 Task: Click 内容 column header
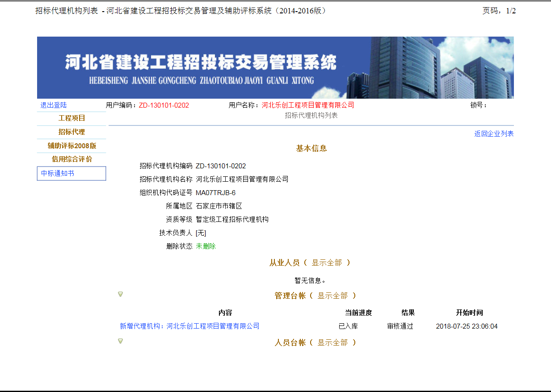[x=225, y=313]
